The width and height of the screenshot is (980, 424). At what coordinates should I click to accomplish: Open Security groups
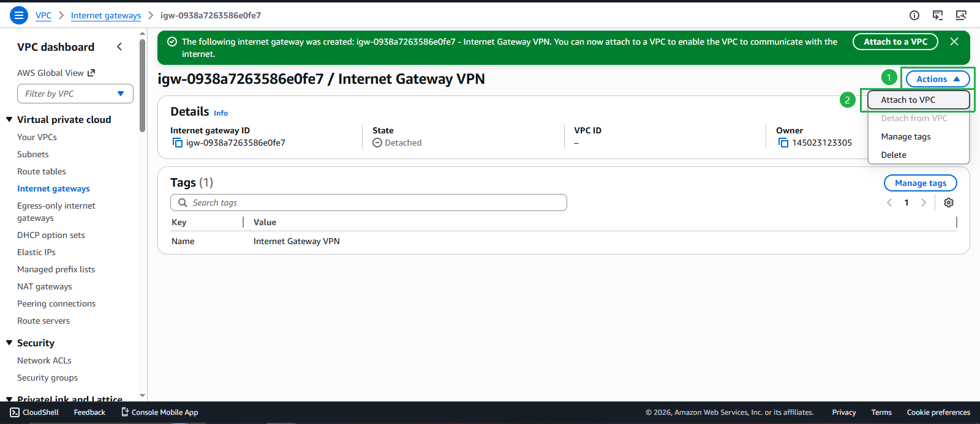tap(47, 378)
